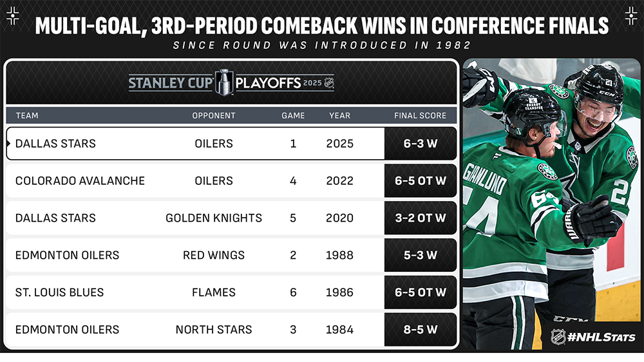Select the YEAR column header
644x362 pixels.
339,115
